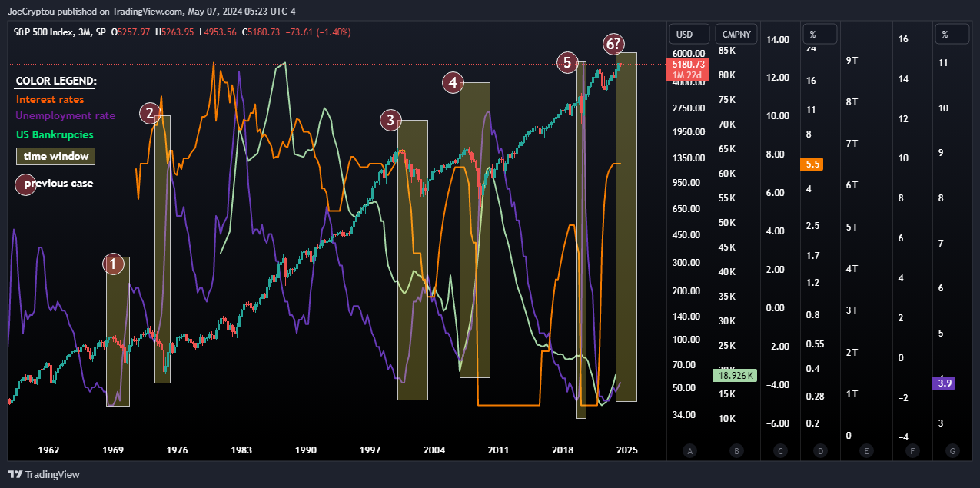Select scale letter G on the bottom row
The height and width of the screenshot is (488, 980).
coord(953,452)
